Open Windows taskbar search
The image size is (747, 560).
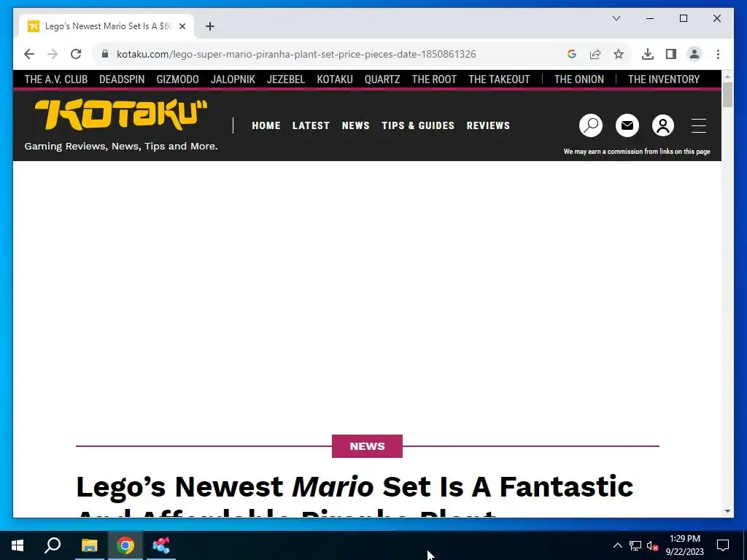(x=53, y=545)
